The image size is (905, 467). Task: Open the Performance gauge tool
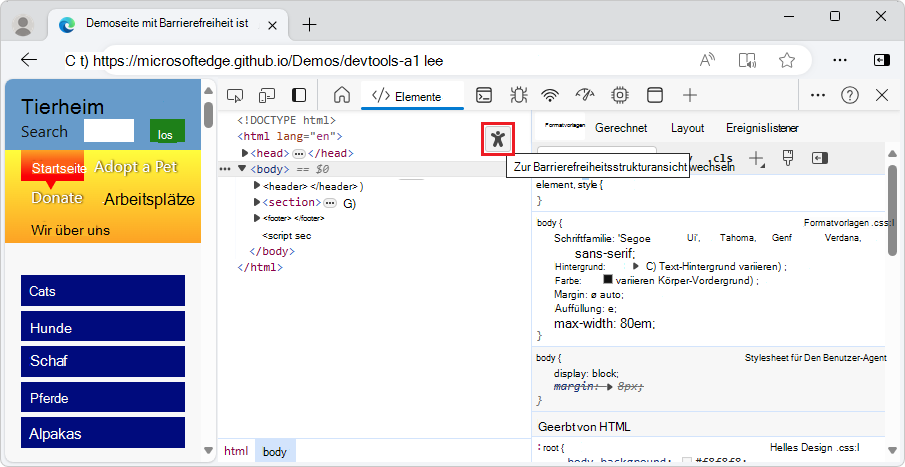pos(585,95)
